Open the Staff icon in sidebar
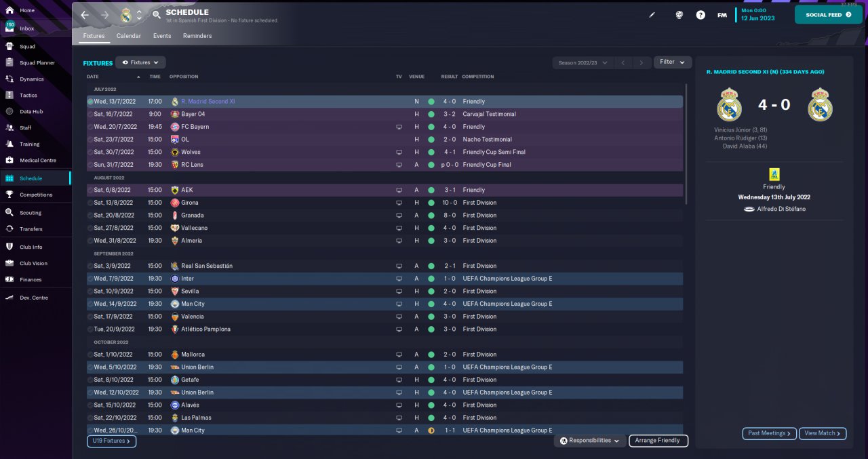The width and height of the screenshot is (868, 459). (x=9, y=128)
